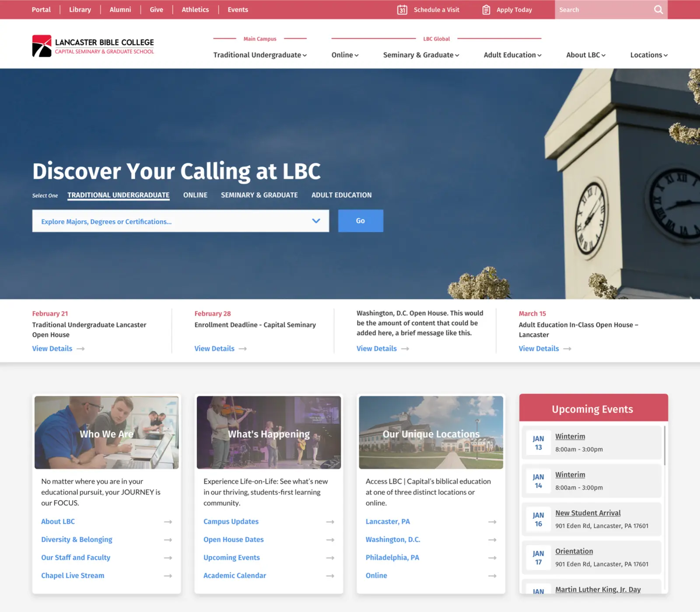
Task: Open Alumni in the top bar
Action: click(120, 10)
